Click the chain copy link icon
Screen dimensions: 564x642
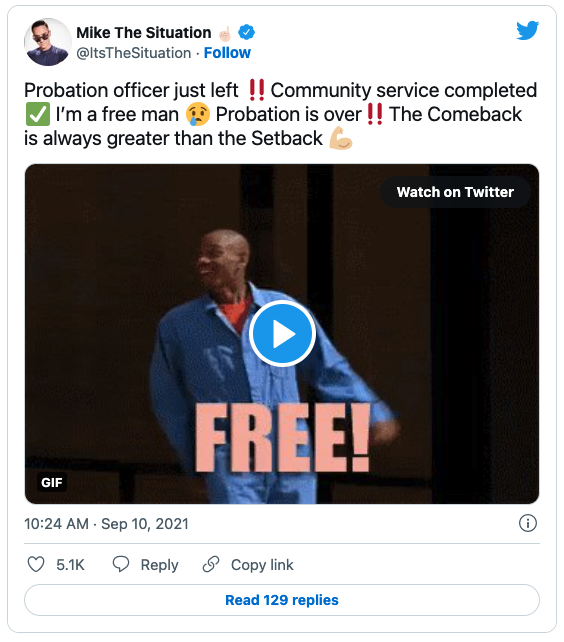pos(211,564)
